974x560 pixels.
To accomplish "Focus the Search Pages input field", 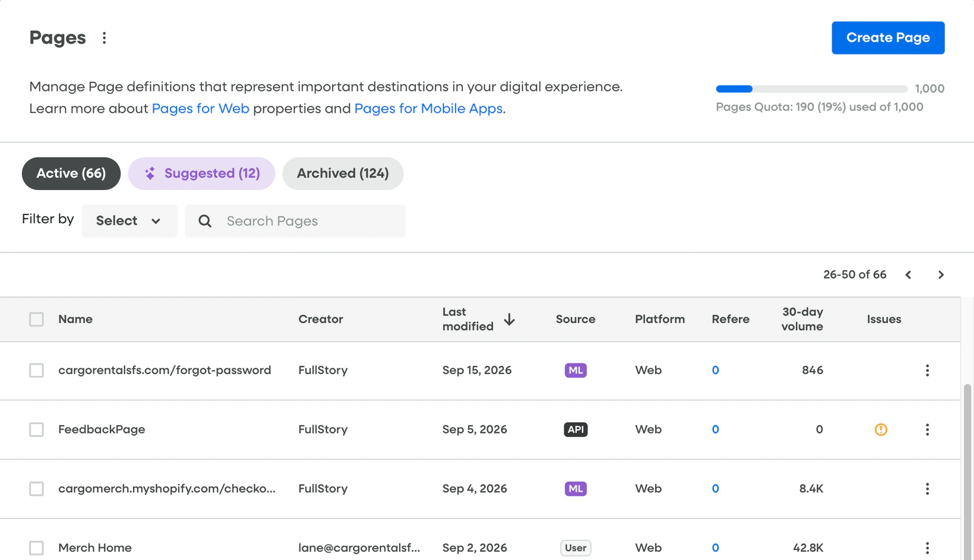I will 295,221.
